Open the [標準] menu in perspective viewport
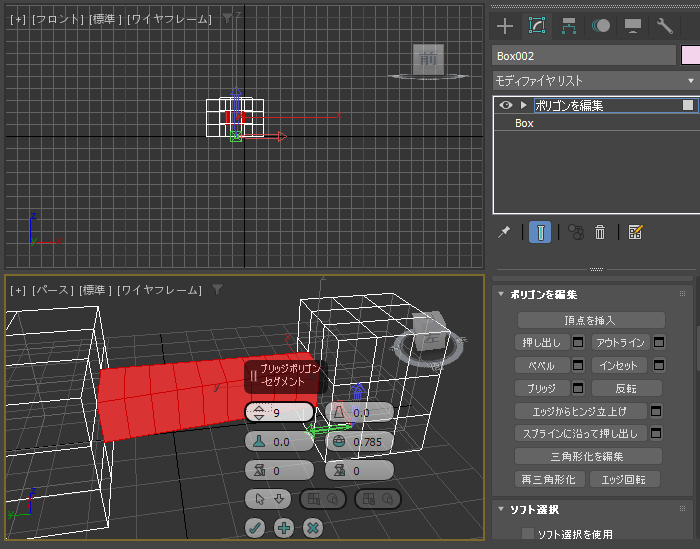Image resolution: width=700 pixels, height=549 pixels. pos(95,290)
